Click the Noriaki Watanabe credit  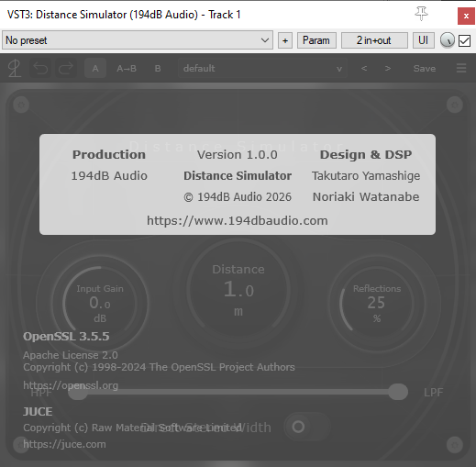[366, 196]
